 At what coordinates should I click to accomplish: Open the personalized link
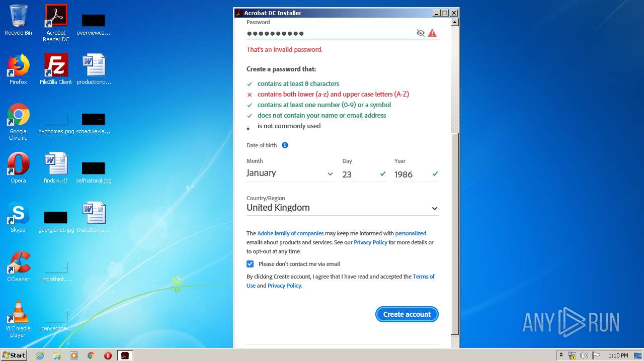411,233
